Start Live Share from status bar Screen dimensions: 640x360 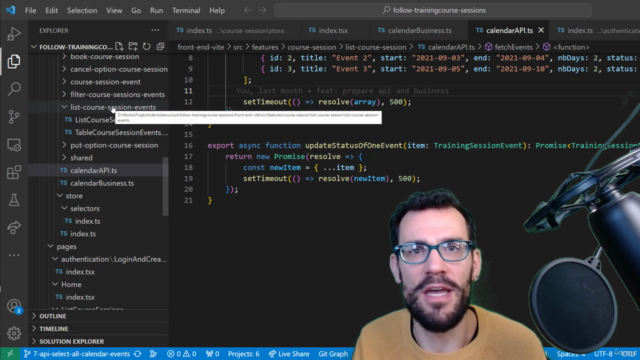[289, 354]
